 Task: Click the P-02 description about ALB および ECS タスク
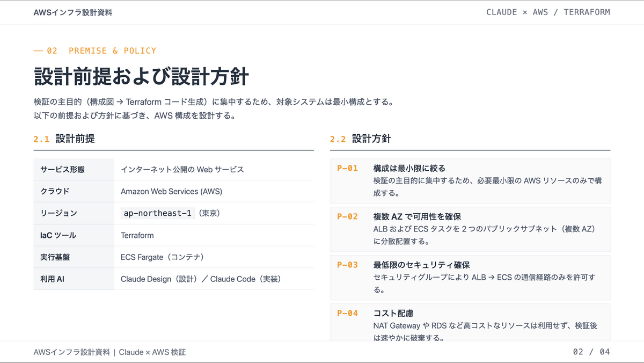tap(486, 235)
